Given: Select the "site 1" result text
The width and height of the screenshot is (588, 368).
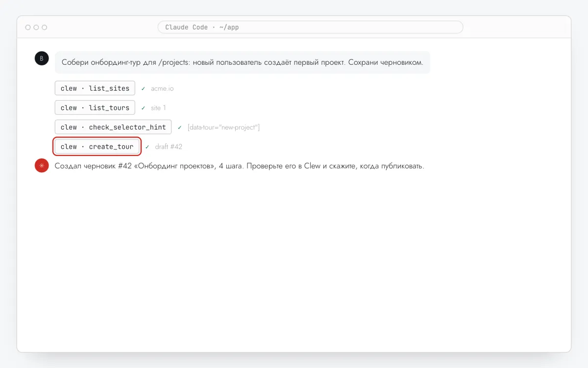Looking at the screenshot, I should point(158,108).
